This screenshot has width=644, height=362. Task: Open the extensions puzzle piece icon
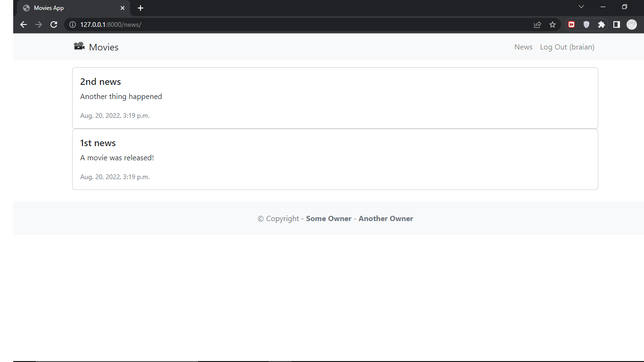coord(601,25)
